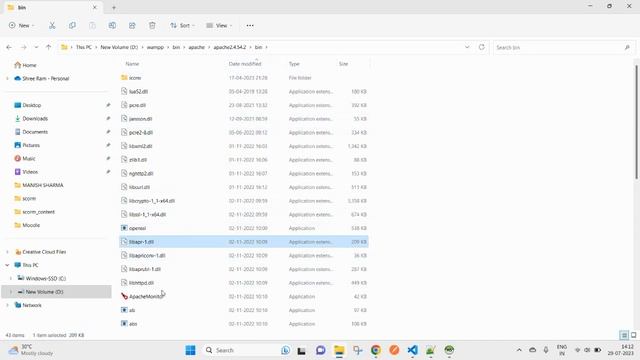Screen dimensions: 640x360
Task: Click the microphone icon in system tray
Action: (x=546, y=350)
